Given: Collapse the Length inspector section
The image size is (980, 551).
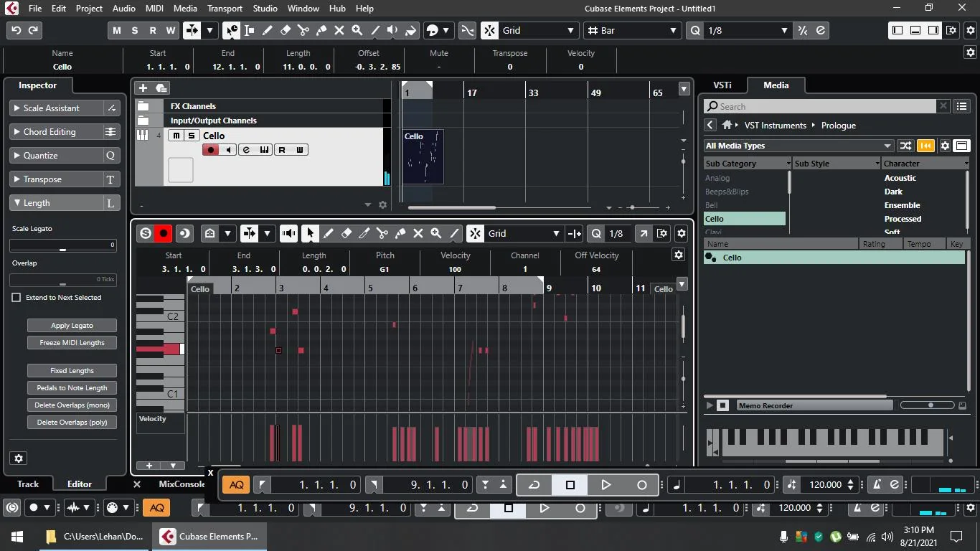Looking at the screenshot, I should 55,203.
